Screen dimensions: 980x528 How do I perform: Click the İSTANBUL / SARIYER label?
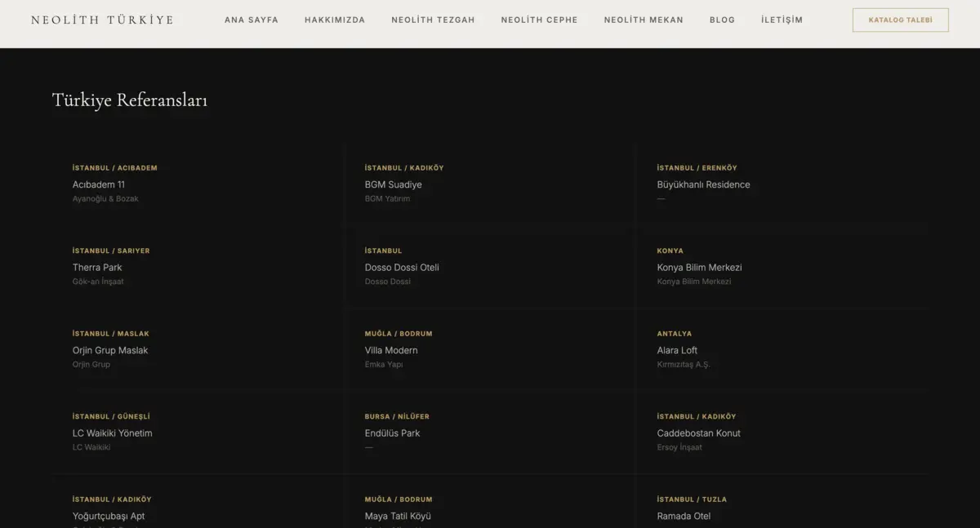[111, 251]
